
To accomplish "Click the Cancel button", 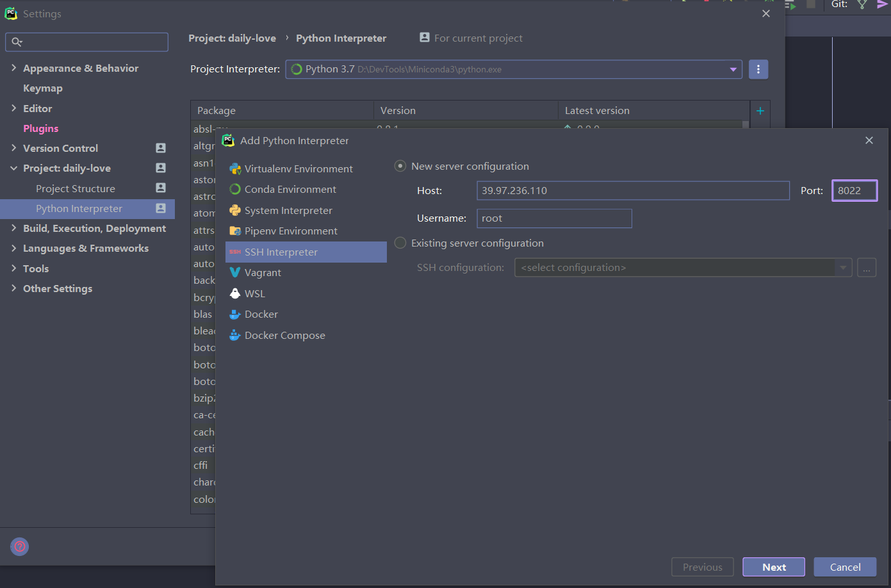I will [845, 567].
